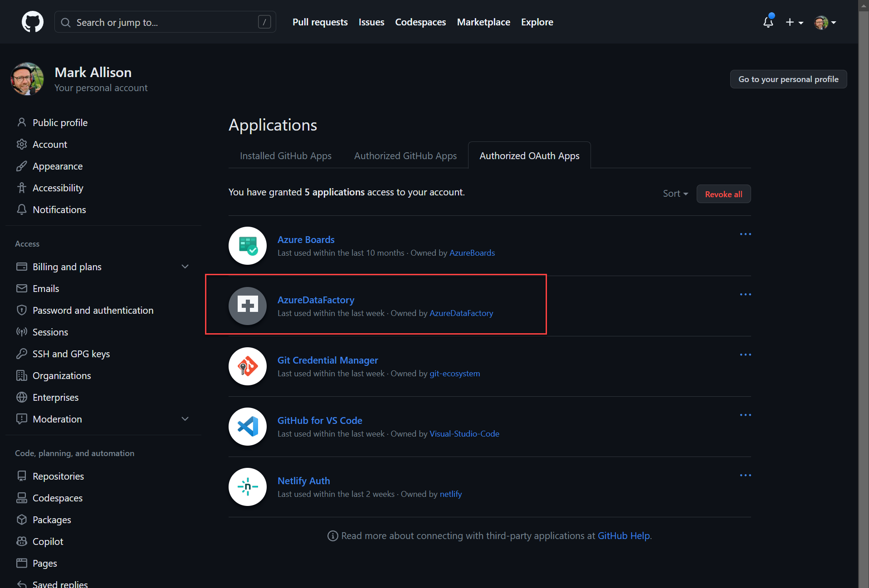This screenshot has width=869, height=588.
Task: Click the Password and authentication shield icon
Action: (21, 310)
